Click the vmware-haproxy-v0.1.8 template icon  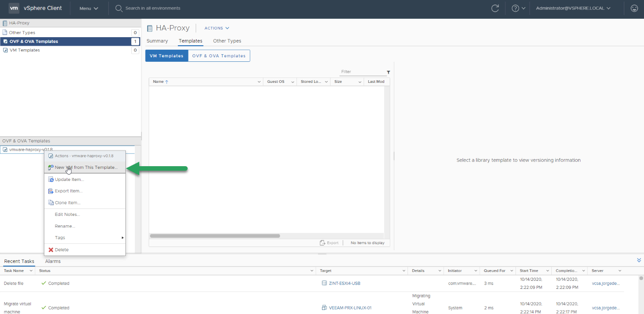tap(5, 150)
